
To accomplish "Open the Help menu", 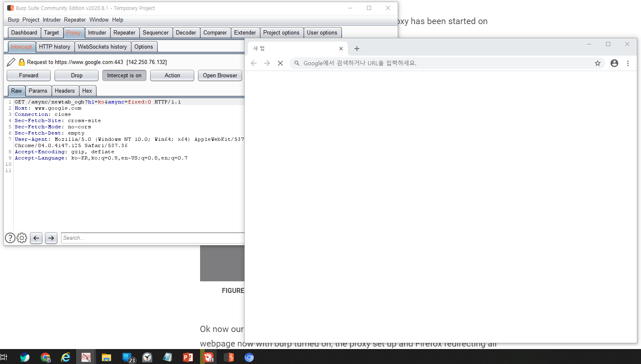I will pyautogui.click(x=118, y=20).
